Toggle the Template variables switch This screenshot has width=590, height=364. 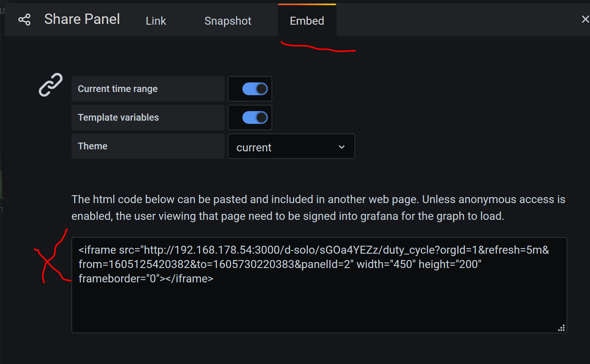255,117
